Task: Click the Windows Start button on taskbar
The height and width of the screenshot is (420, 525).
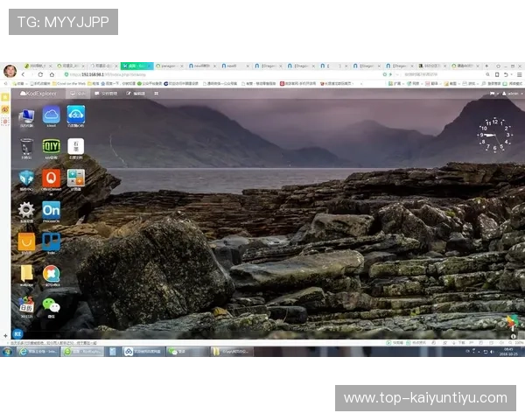Action: pyautogui.click(x=7, y=352)
